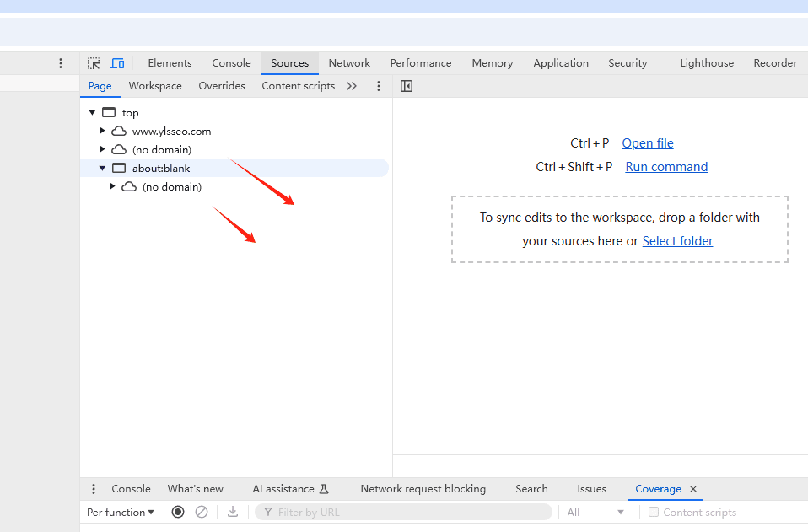Viewport: 808px width, 532px height.
Task: Switch to AI assistance drawer tab
Action: pos(290,489)
